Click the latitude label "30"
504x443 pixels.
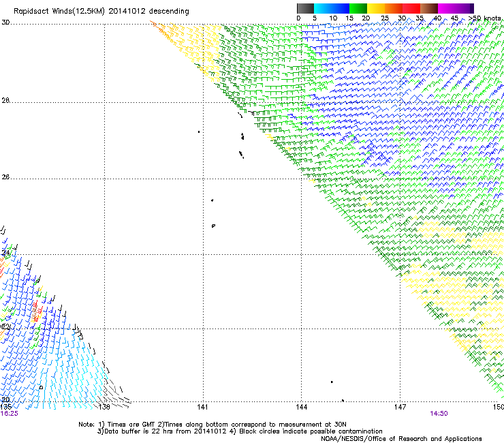(x=5, y=22)
